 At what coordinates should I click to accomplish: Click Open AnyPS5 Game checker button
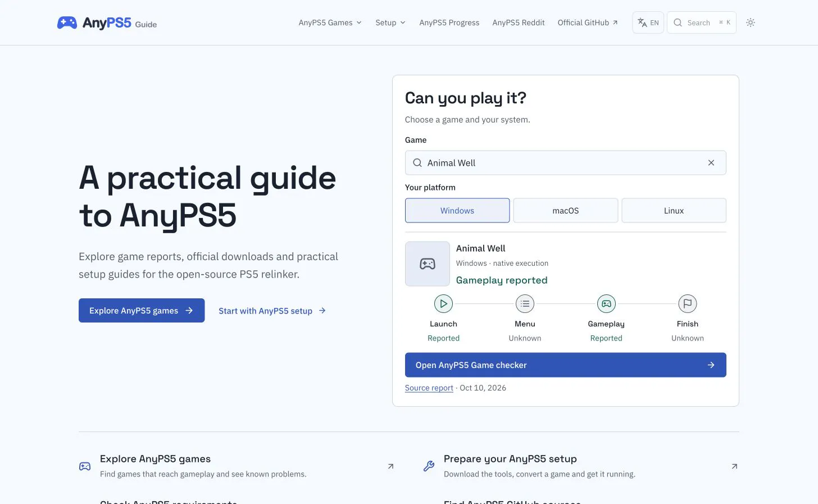coord(566,365)
